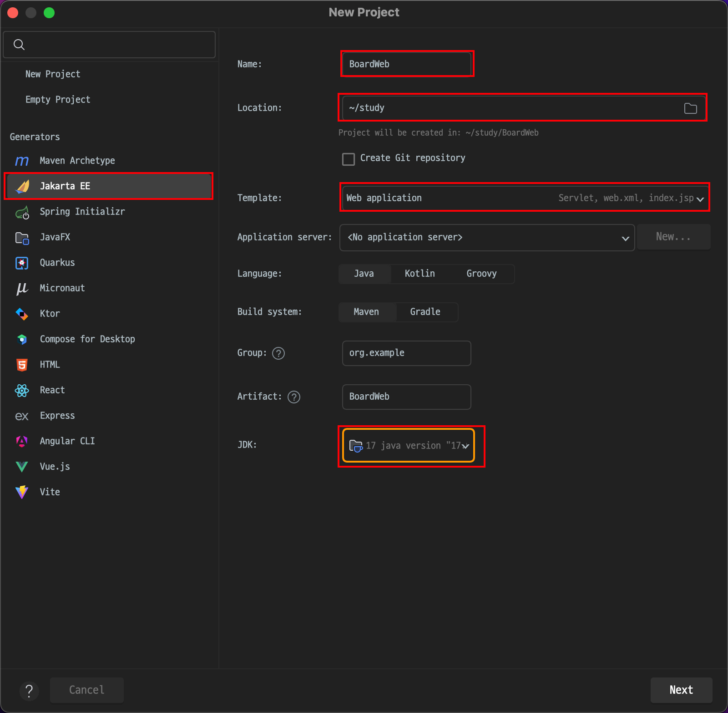Choose Maven build system
This screenshot has width=728, height=713.
point(366,312)
